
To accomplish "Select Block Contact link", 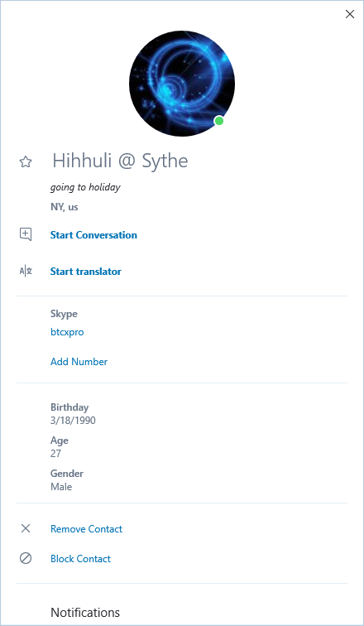I will [x=80, y=559].
